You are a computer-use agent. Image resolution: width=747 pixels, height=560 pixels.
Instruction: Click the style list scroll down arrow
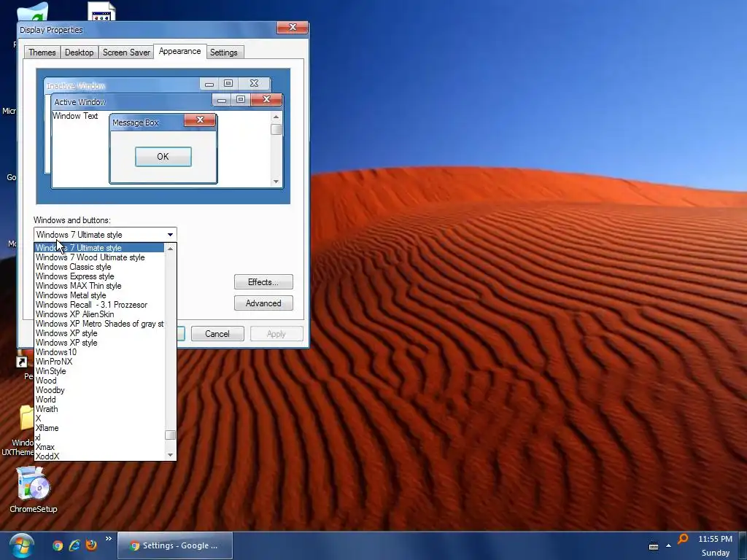(170, 455)
